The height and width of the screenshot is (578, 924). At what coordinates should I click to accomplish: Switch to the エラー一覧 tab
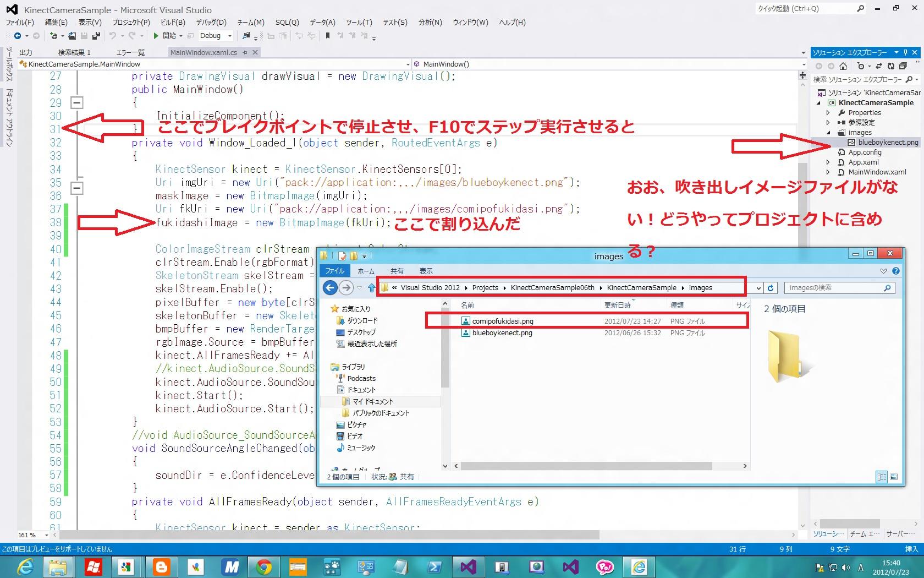[130, 52]
